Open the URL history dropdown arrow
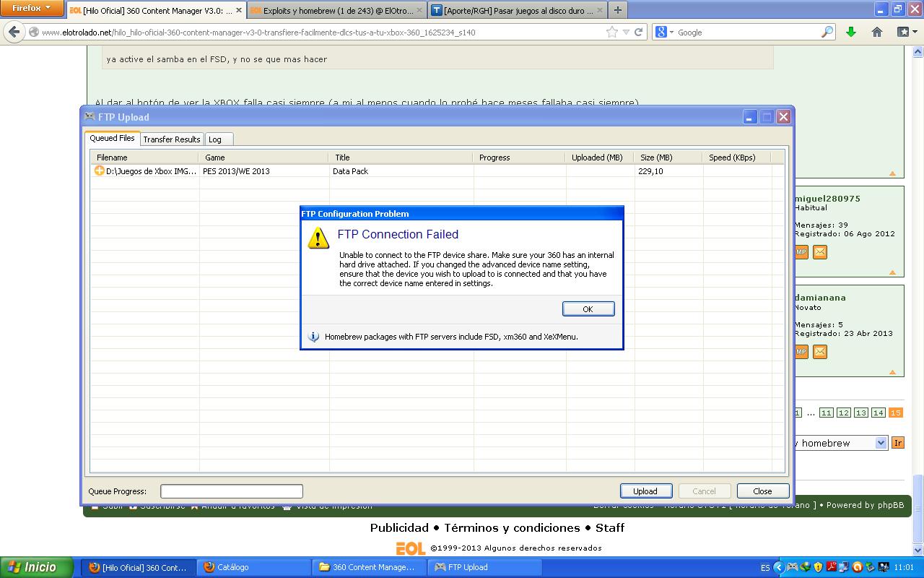Screen dimensions: 924x578 (626, 33)
